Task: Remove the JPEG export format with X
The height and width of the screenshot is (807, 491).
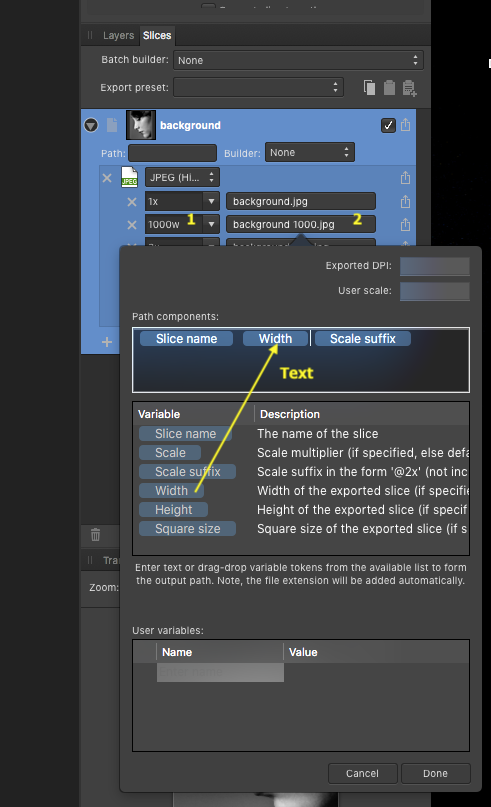Action: coord(107,178)
